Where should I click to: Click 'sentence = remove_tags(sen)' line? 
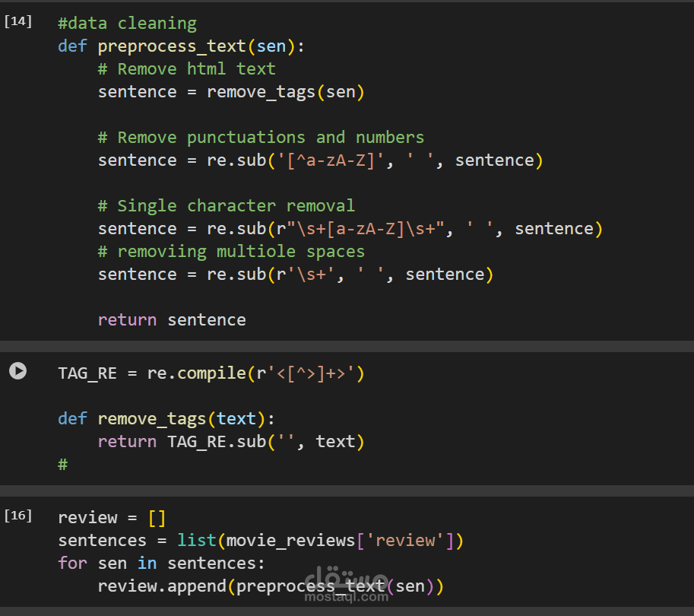(231, 92)
